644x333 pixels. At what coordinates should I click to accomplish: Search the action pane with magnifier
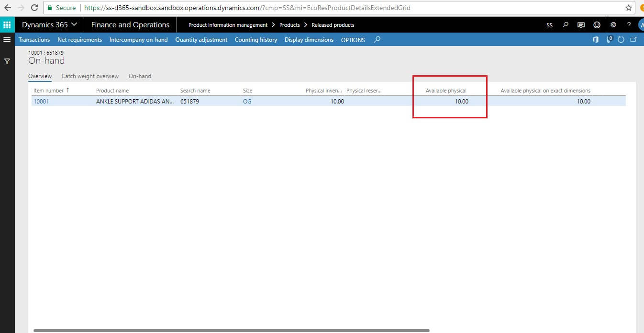[x=377, y=40]
